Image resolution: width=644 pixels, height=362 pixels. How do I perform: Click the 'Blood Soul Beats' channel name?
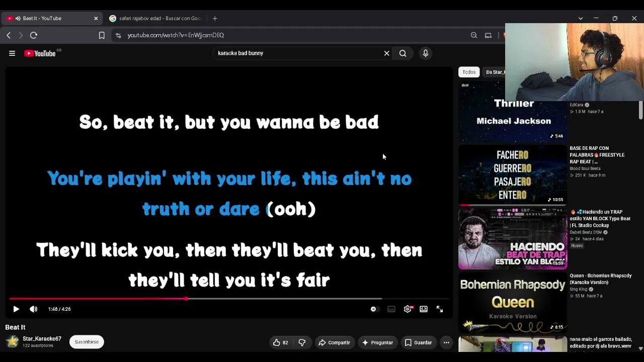[x=585, y=169]
